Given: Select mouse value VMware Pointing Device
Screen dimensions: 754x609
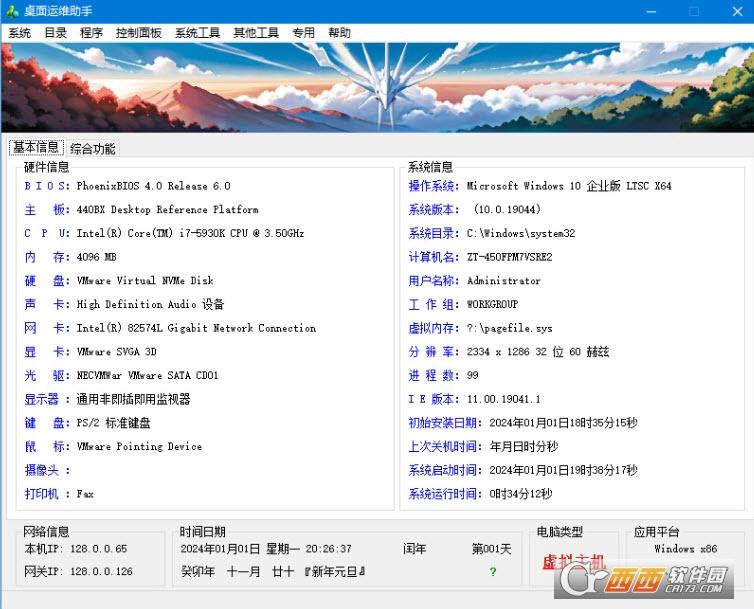Looking at the screenshot, I should pos(139,446).
